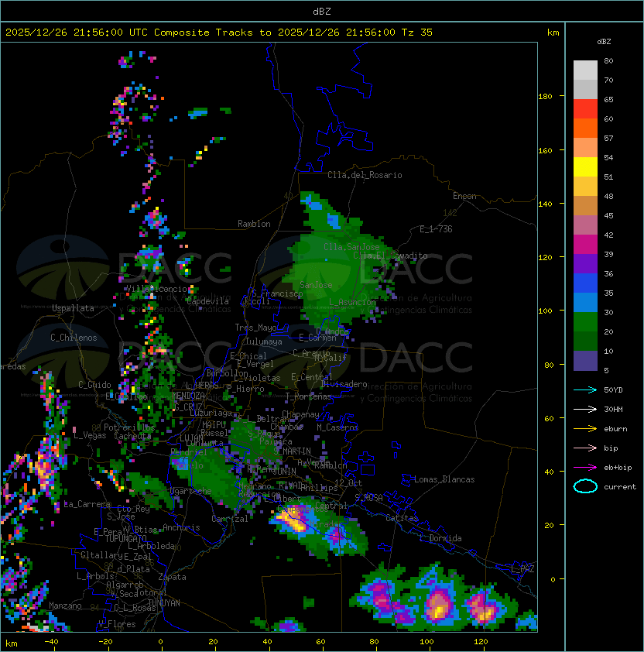644x652 pixels.
Task: Click the 'Ugarteche' place label
Action: pos(191,492)
